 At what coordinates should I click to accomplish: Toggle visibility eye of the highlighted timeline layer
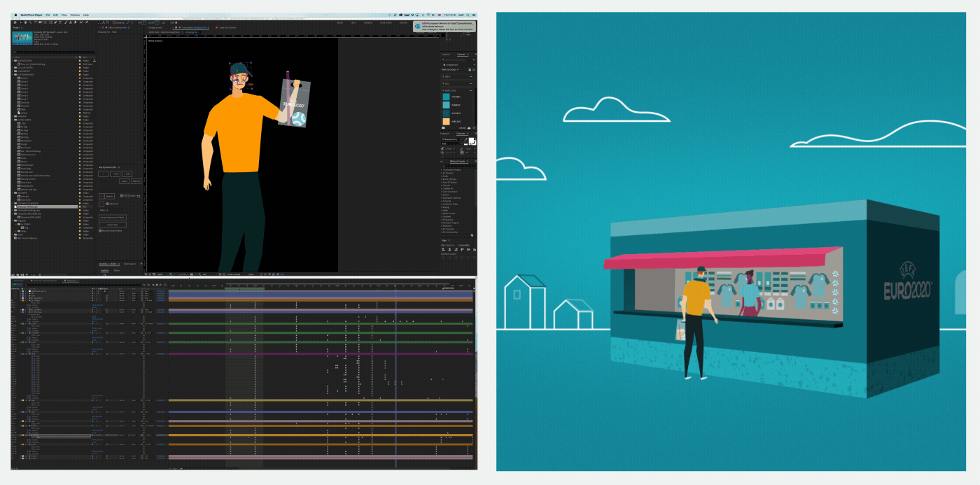12,435
